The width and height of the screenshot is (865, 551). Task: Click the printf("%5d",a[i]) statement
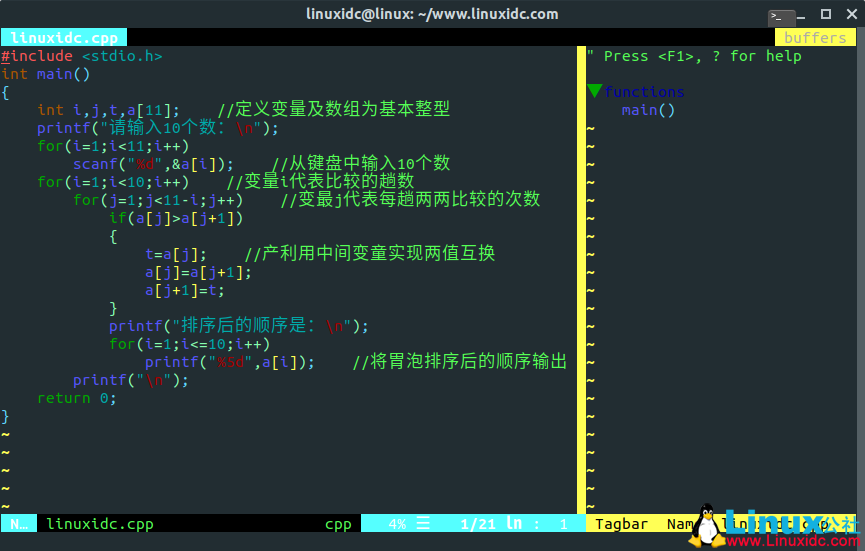coord(230,362)
